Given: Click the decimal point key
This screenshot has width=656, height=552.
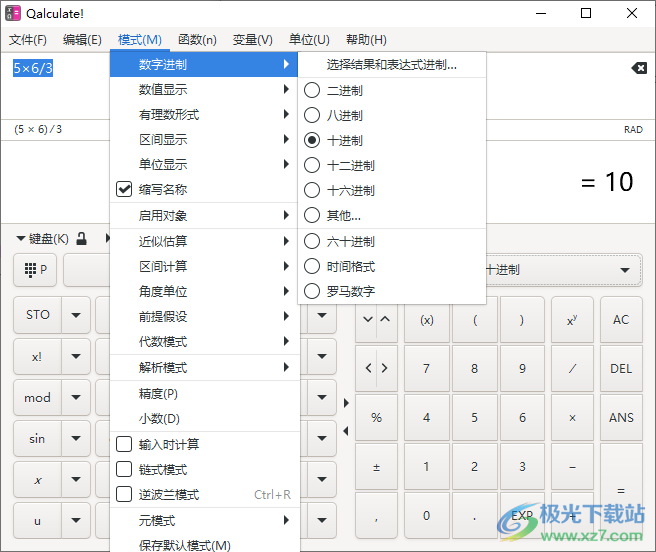Looking at the screenshot, I should point(475,516).
